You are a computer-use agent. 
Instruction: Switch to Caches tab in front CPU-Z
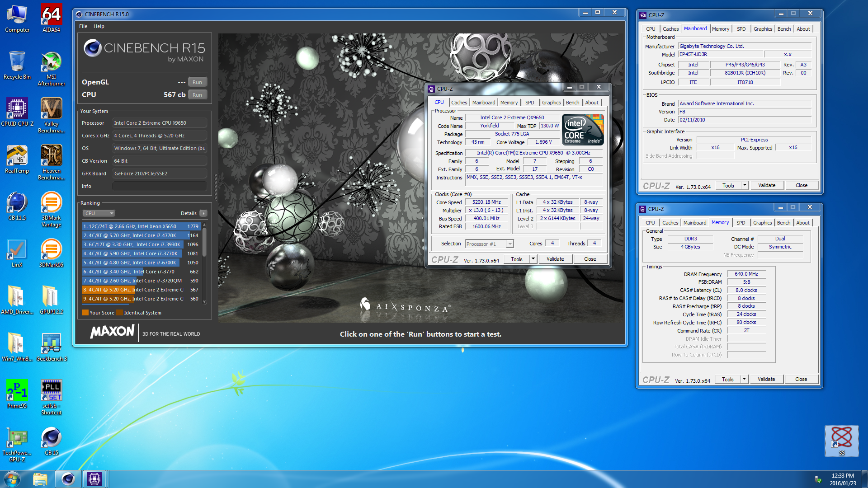tap(459, 103)
